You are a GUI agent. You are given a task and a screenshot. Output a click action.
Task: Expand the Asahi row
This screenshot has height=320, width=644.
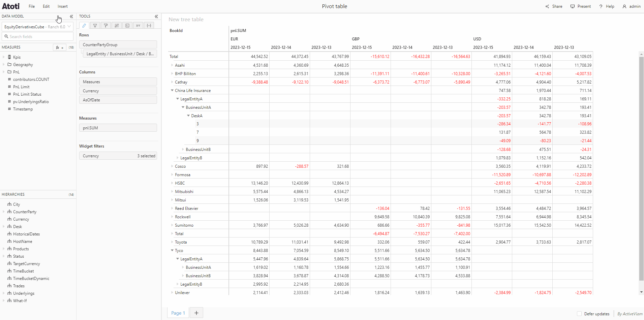(172, 65)
